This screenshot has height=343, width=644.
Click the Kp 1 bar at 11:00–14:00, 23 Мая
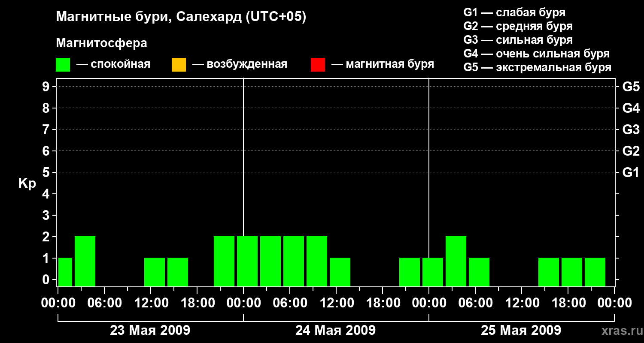[155, 272]
